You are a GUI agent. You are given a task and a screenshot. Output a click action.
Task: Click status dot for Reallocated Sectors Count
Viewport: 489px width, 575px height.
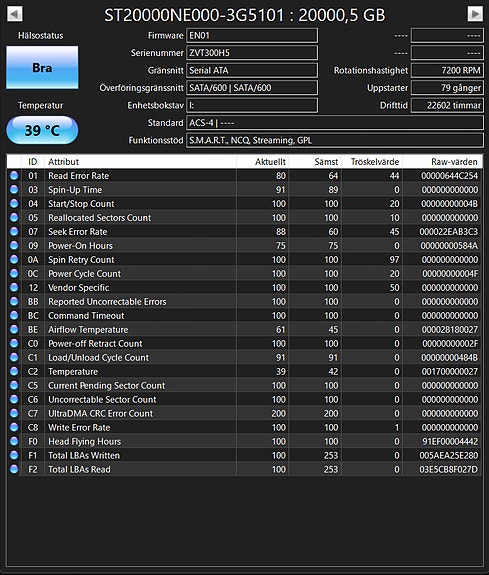(x=14, y=217)
